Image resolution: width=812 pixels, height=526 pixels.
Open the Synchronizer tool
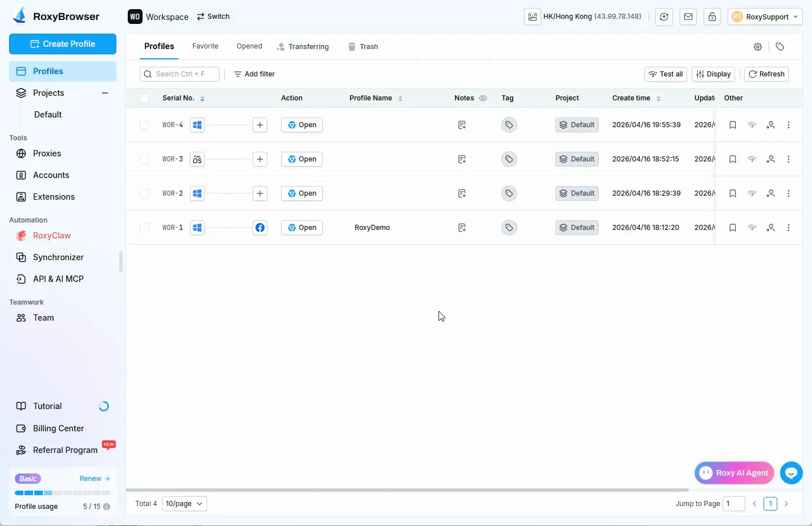tap(63, 257)
